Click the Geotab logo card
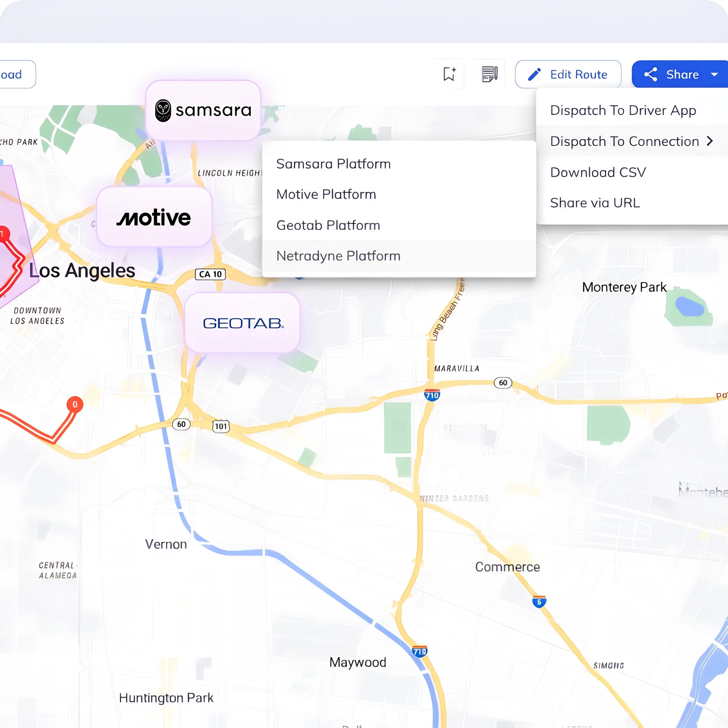 [242, 323]
